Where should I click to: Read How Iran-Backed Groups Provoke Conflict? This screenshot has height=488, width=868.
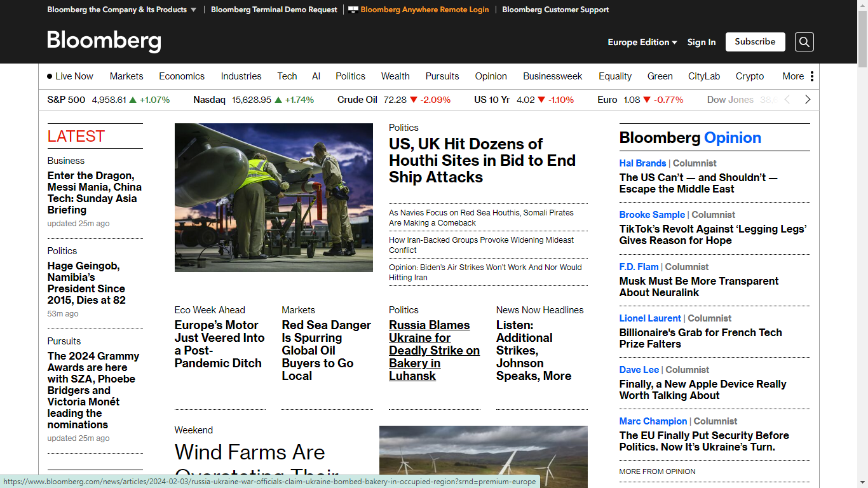coord(481,245)
